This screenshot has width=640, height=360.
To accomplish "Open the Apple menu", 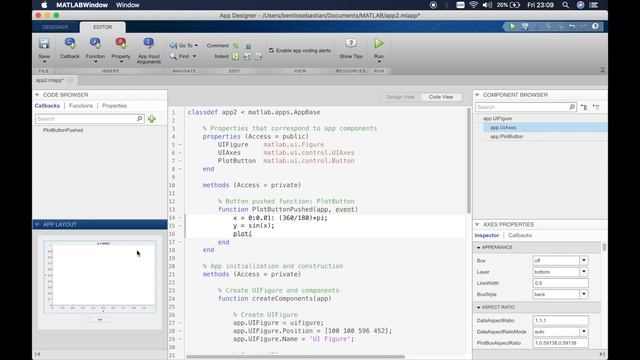I will point(44,5).
